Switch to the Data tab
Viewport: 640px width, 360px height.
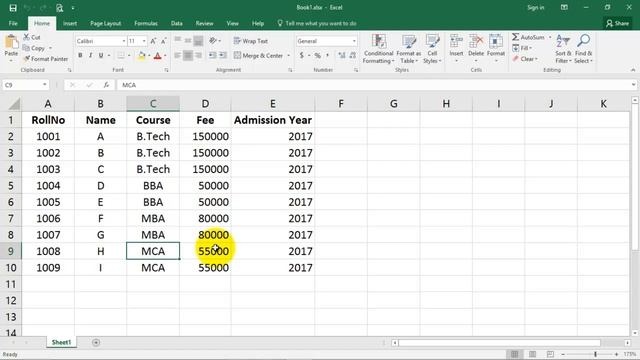click(x=176, y=23)
